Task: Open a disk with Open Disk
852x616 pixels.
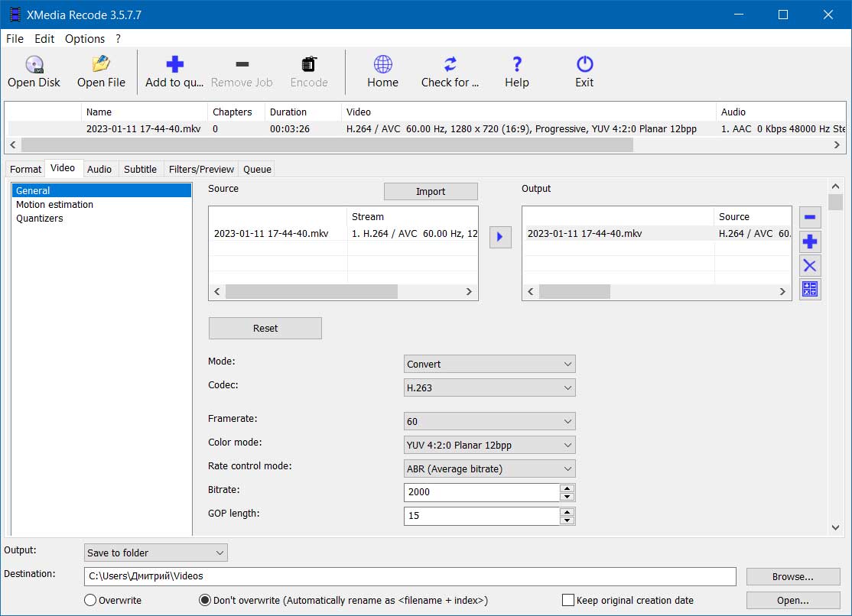Action: pyautogui.click(x=34, y=72)
